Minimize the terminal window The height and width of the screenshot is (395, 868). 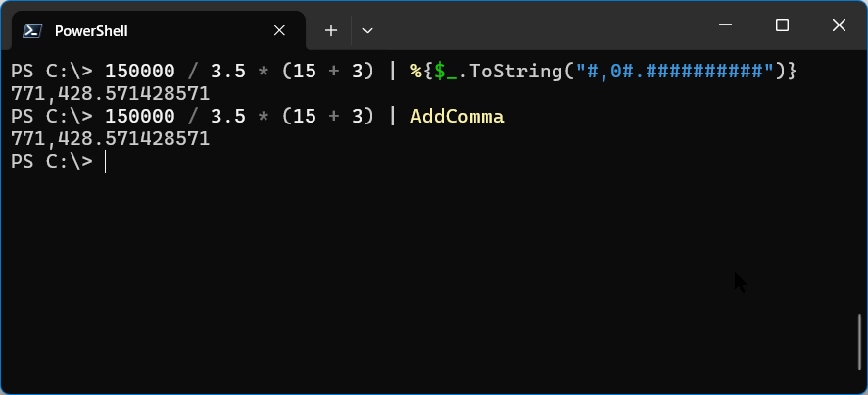click(725, 25)
